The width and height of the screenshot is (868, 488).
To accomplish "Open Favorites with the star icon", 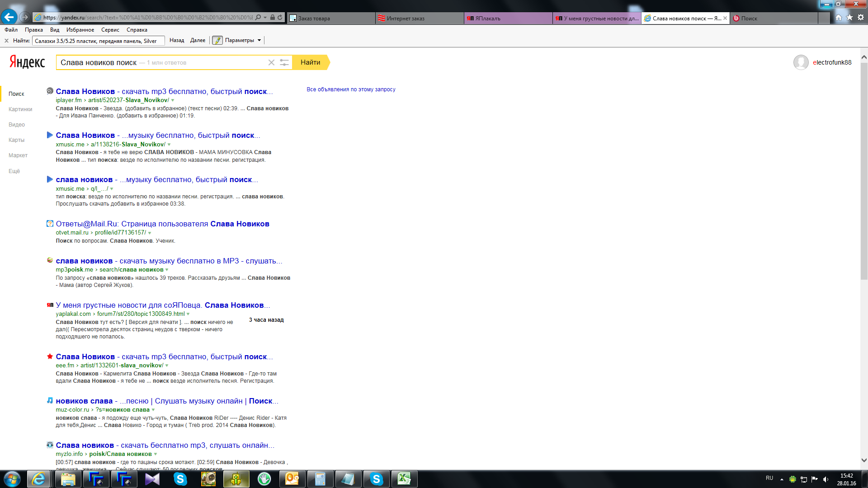I will tap(849, 18).
